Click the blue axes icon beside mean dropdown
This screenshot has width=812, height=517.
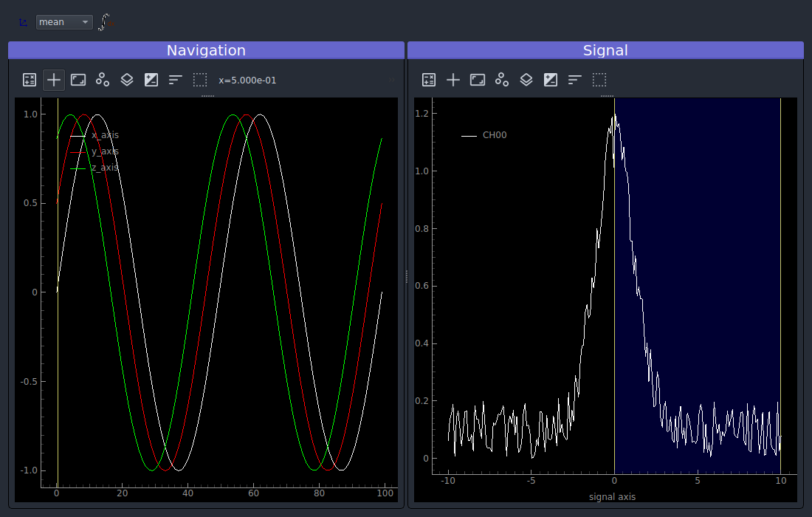click(x=23, y=22)
